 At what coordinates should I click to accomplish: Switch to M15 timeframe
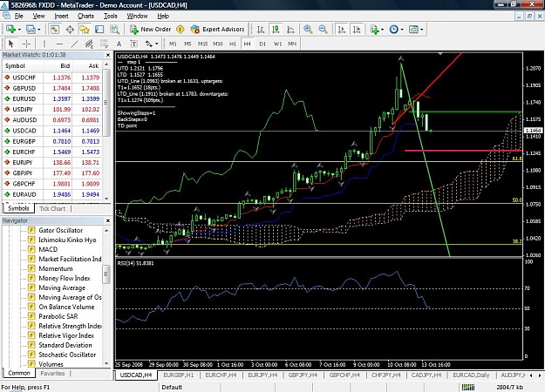pyautogui.click(x=202, y=44)
